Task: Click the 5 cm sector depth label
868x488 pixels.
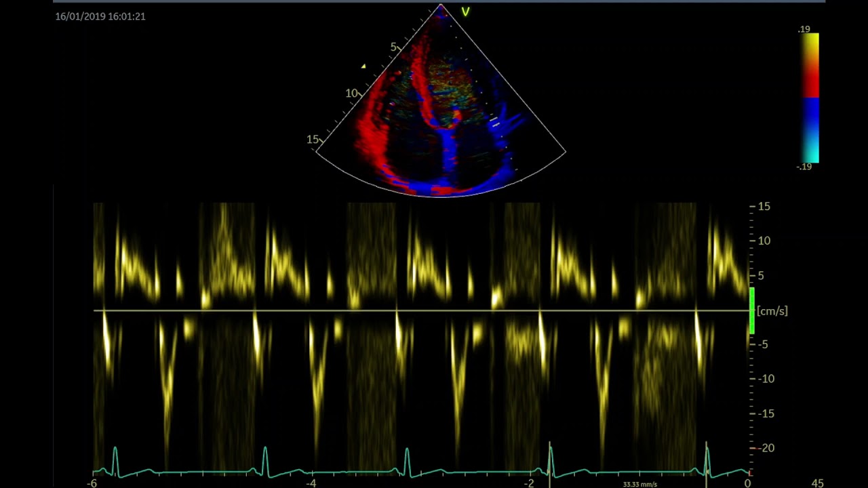Action: tap(393, 47)
